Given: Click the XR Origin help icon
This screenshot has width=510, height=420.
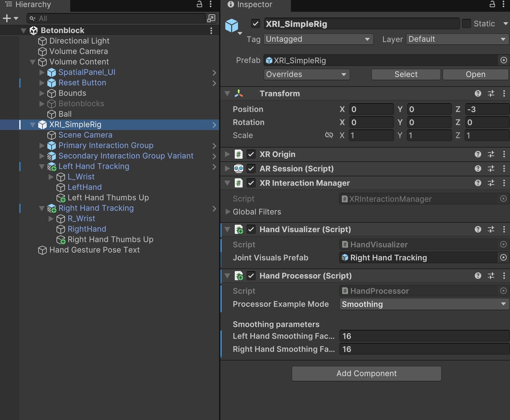Looking at the screenshot, I should coord(478,154).
